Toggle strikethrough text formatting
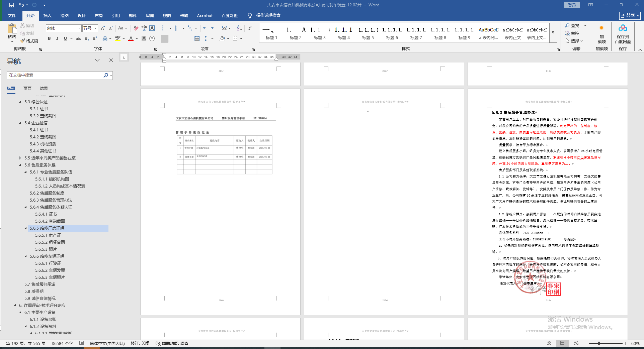This screenshot has height=349, width=644. point(79,38)
